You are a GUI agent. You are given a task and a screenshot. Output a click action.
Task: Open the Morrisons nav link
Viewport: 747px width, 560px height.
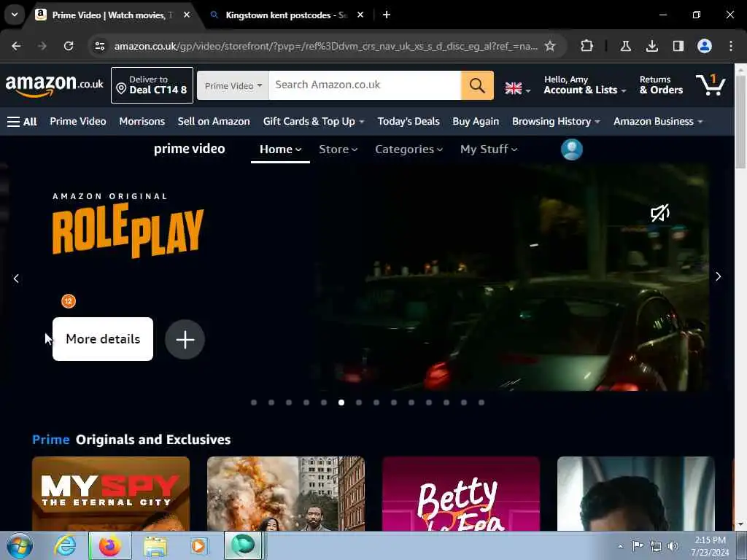(x=142, y=122)
